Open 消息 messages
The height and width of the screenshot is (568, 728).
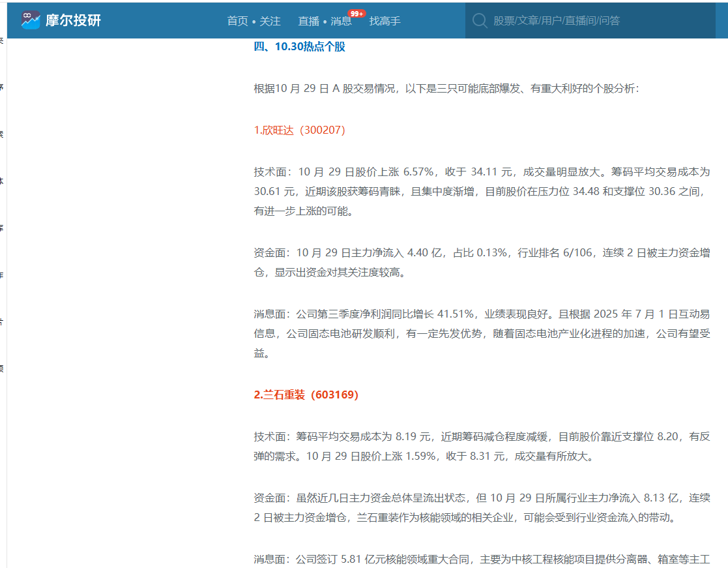point(341,21)
